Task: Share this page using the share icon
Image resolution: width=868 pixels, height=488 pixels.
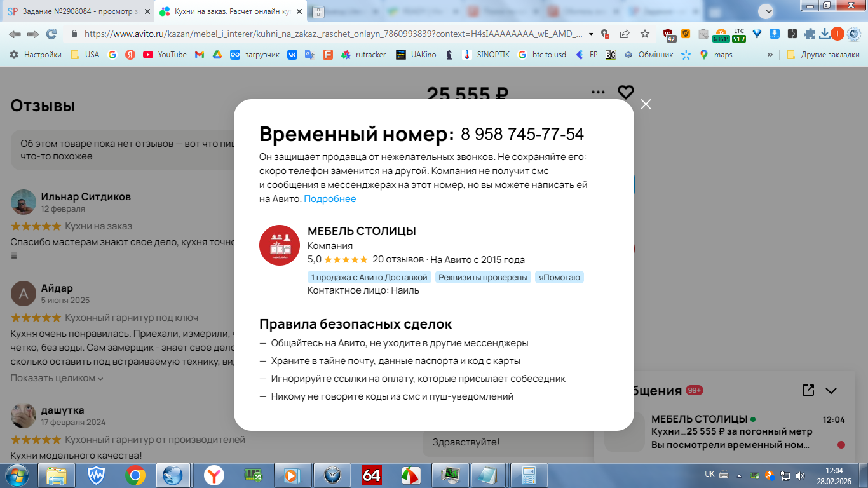Action: (625, 34)
